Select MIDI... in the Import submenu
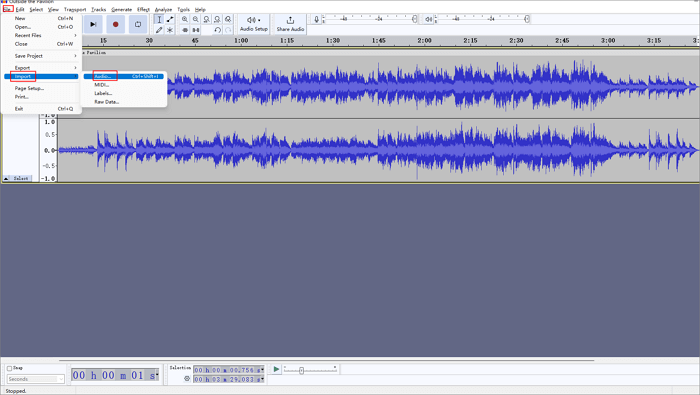This screenshot has width=700, height=395. coord(124,85)
